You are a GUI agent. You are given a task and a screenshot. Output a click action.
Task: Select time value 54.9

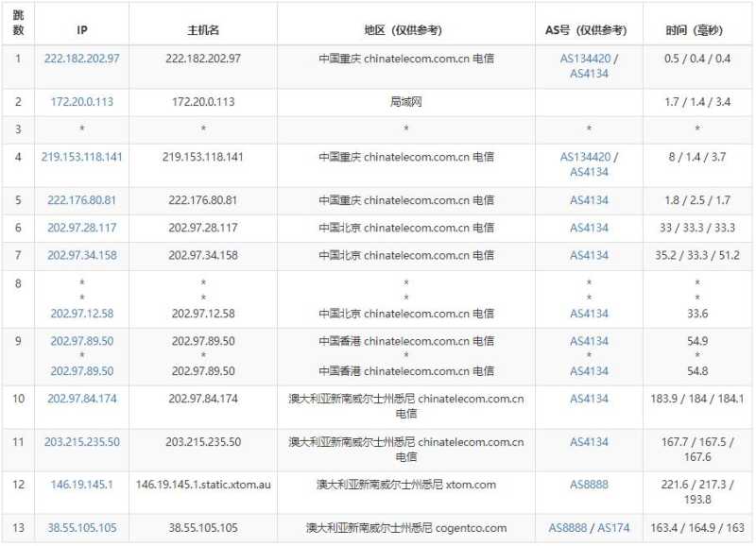click(697, 341)
